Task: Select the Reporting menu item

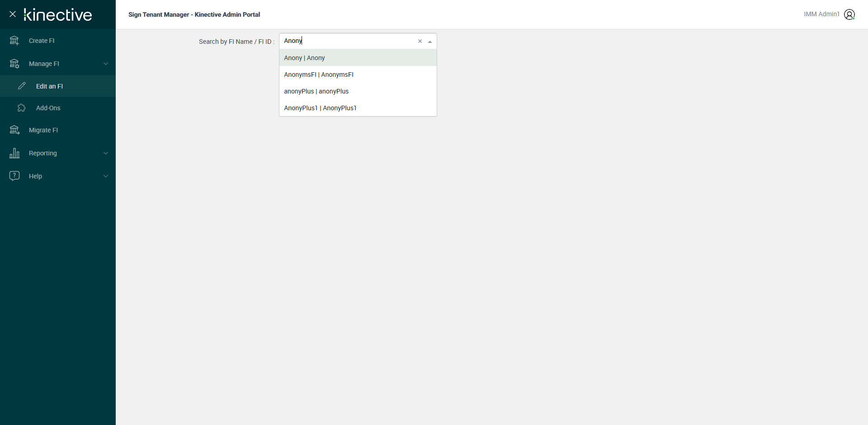Action: point(58,153)
